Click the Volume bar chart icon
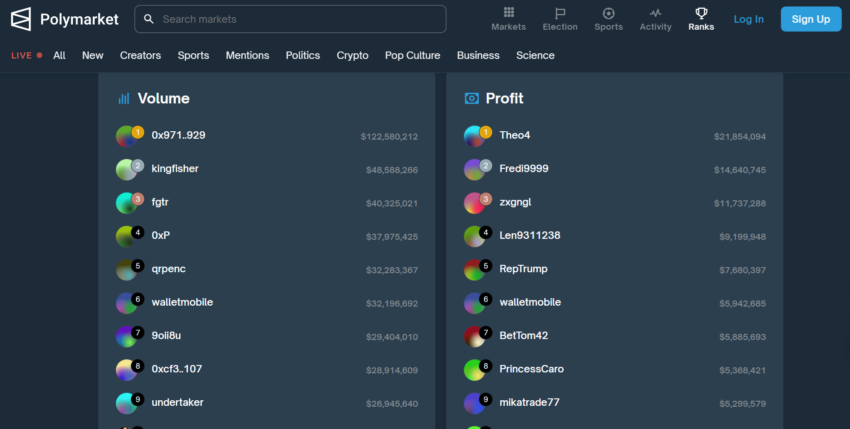This screenshot has height=429, width=850. point(124,98)
